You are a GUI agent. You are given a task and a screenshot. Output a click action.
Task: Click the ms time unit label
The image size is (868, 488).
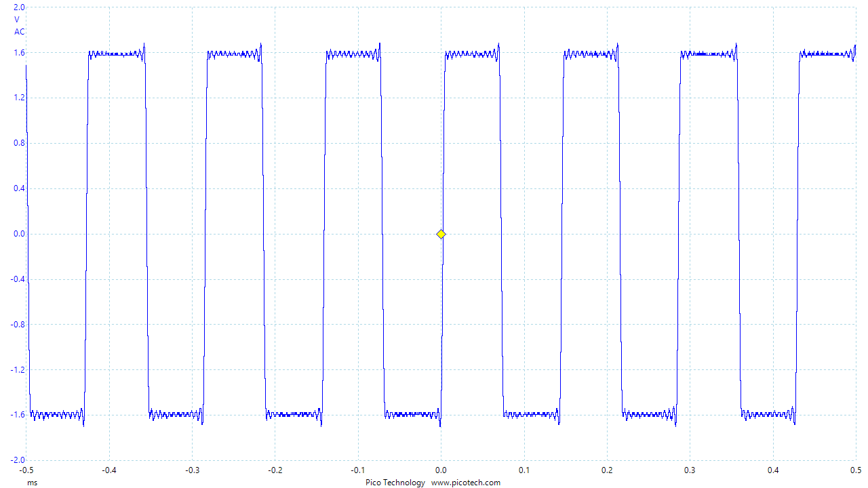coord(32,483)
